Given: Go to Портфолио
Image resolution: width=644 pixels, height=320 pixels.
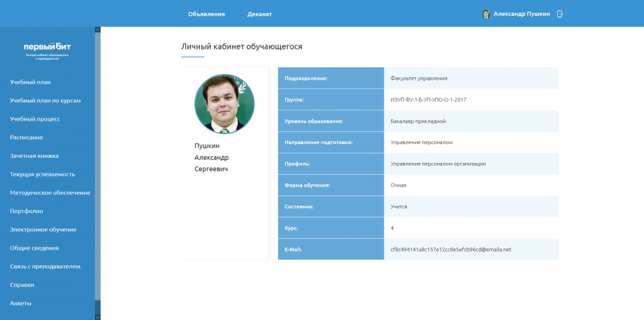Looking at the screenshot, I should pyautogui.click(x=26, y=211).
